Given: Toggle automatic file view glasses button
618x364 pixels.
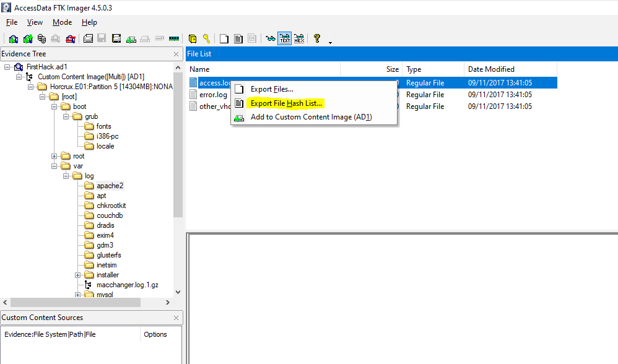Looking at the screenshot, I should pos(271,38).
